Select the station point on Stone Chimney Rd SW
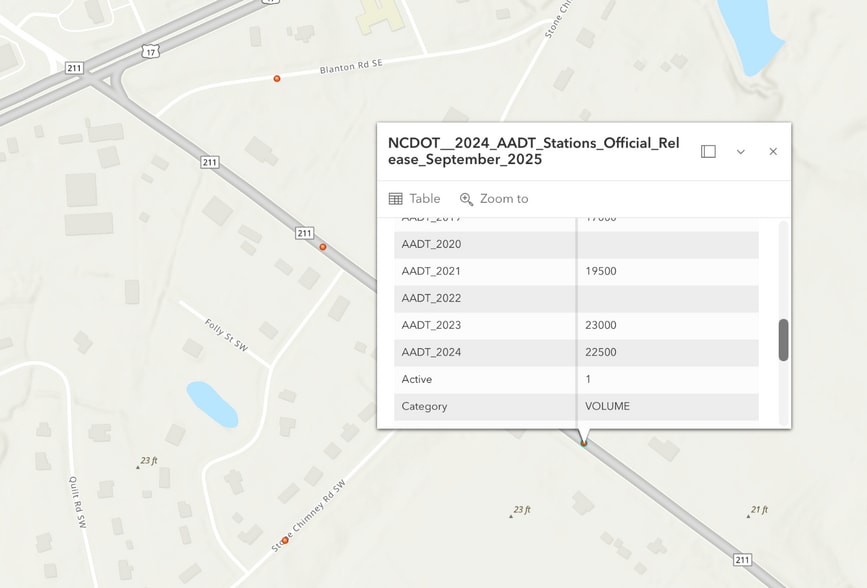 point(285,540)
